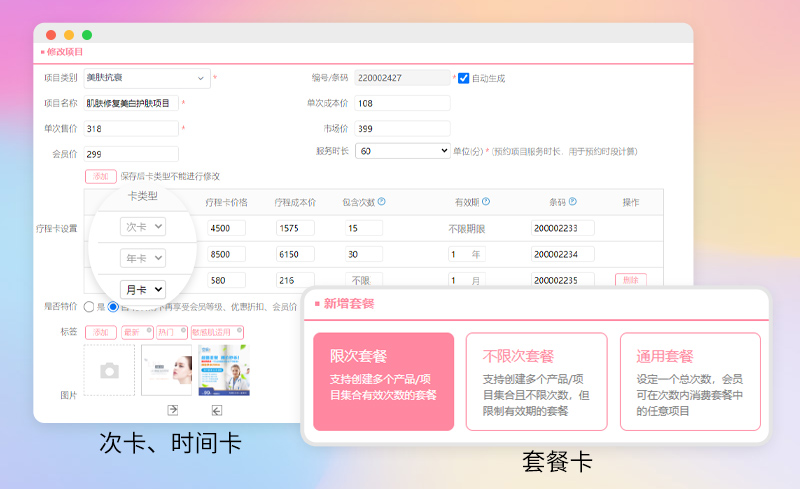Choose the 限次套餐 package option
The height and width of the screenshot is (489, 800).
pyautogui.click(x=383, y=381)
